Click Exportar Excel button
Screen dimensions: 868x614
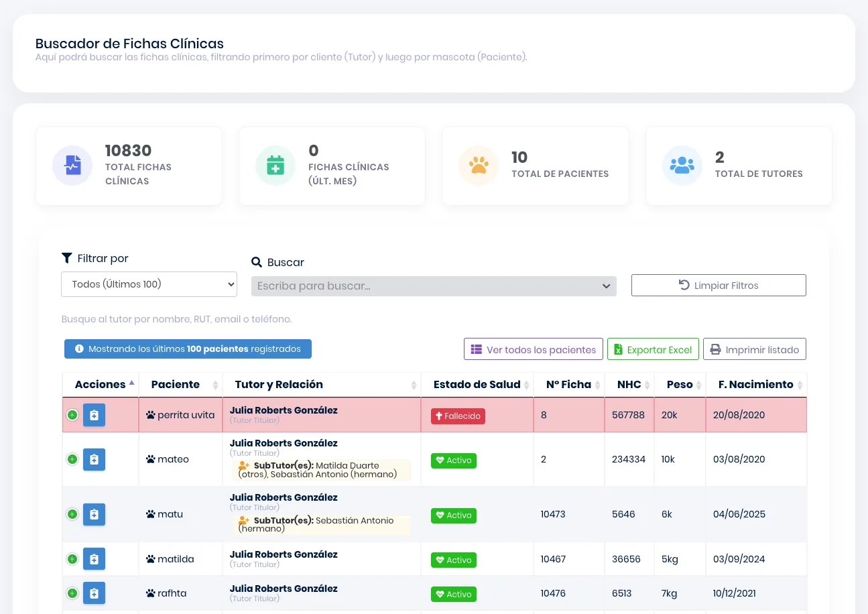tap(653, 350)
